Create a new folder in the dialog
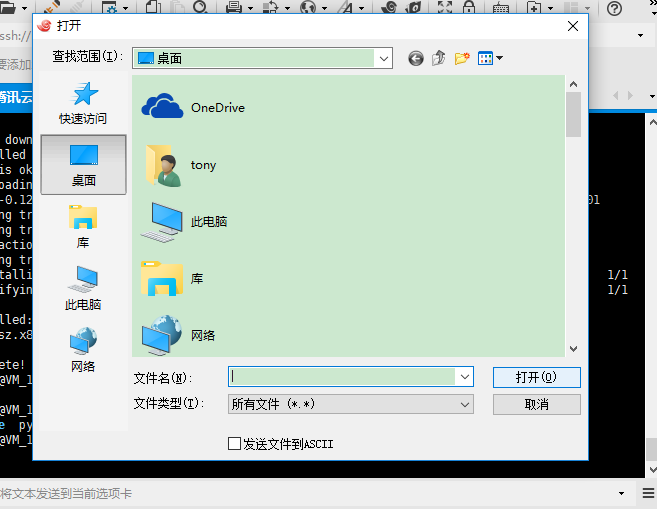 click(462, 58)
